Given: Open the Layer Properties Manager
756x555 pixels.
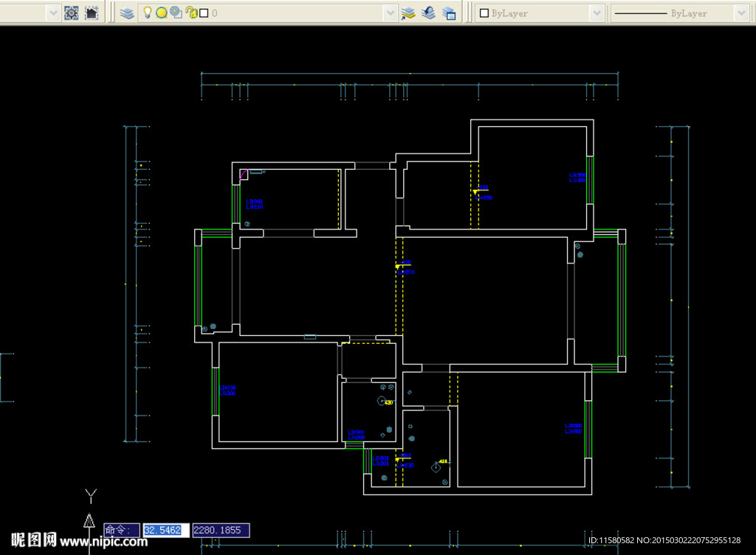Looking at the screenshot, I should click(127, 13).
